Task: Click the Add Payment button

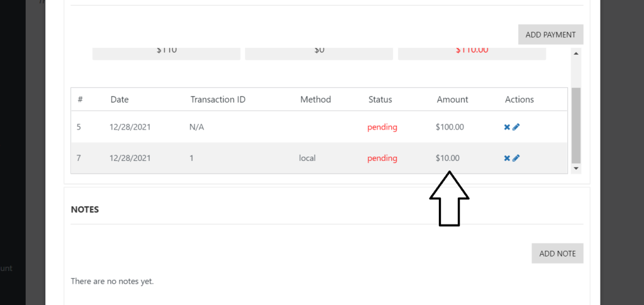Action: [x=550, y=35]
